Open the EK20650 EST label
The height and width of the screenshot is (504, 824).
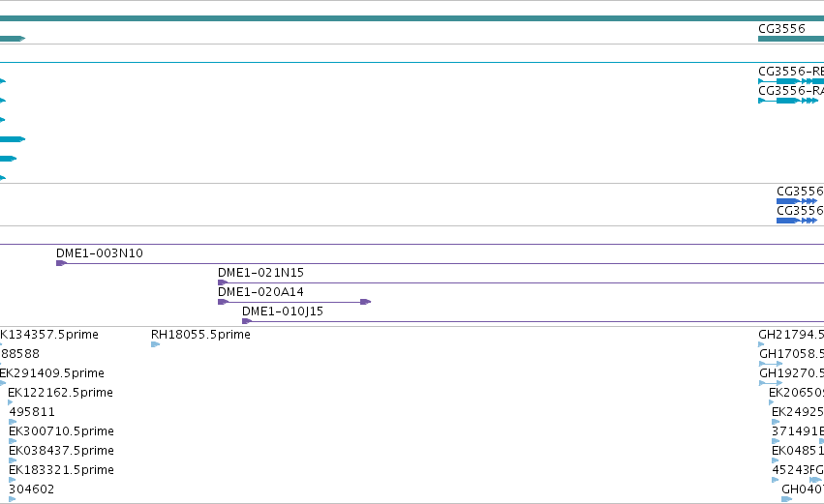(796, 393)
